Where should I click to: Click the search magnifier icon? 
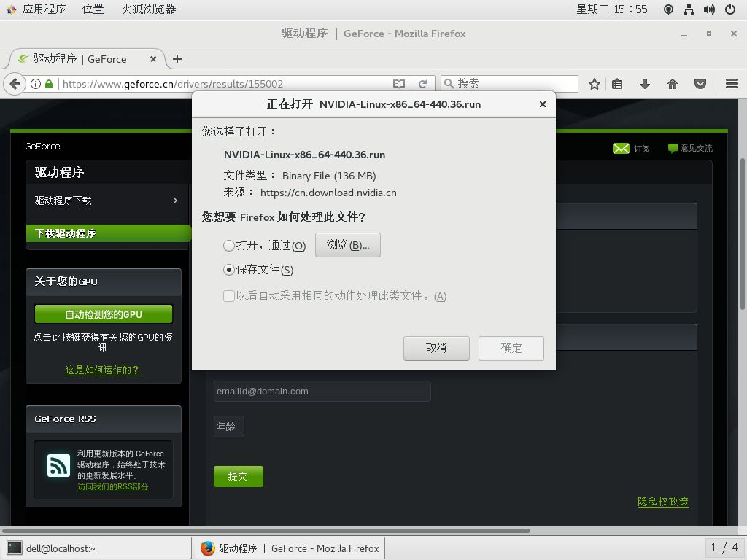click(x=449, y=84)
